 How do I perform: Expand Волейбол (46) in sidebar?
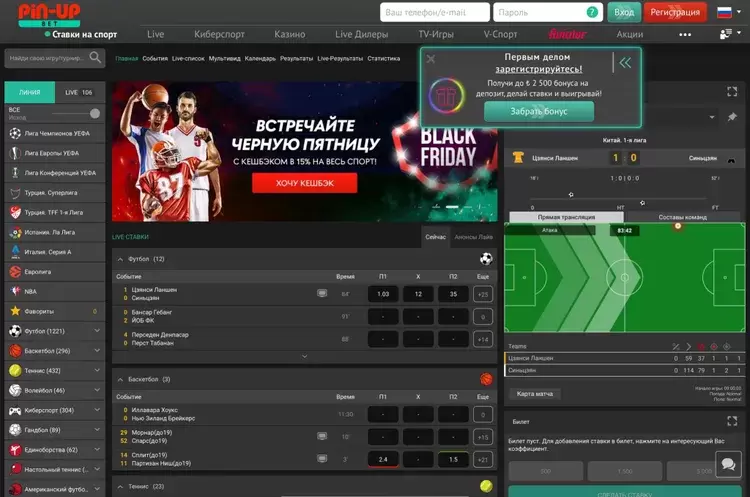tap(55, 390)
